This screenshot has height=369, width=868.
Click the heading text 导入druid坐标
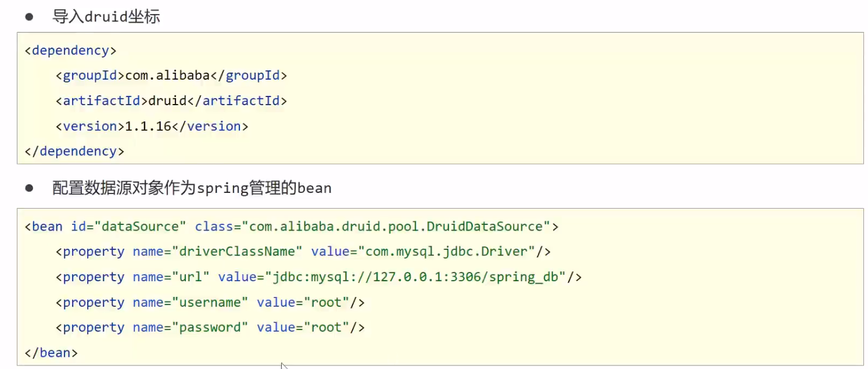106,16
